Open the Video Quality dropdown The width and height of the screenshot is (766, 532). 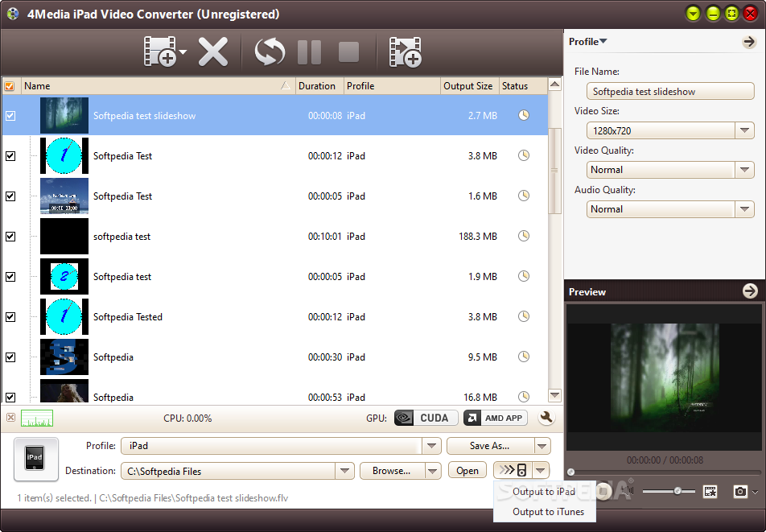[x=744, y=170]
